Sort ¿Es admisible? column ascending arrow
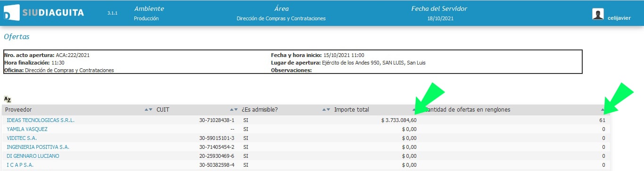 (x=324, y=110)
